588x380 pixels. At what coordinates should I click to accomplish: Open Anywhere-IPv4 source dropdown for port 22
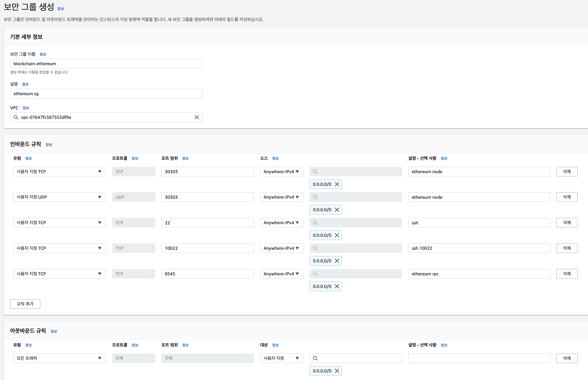281,223
